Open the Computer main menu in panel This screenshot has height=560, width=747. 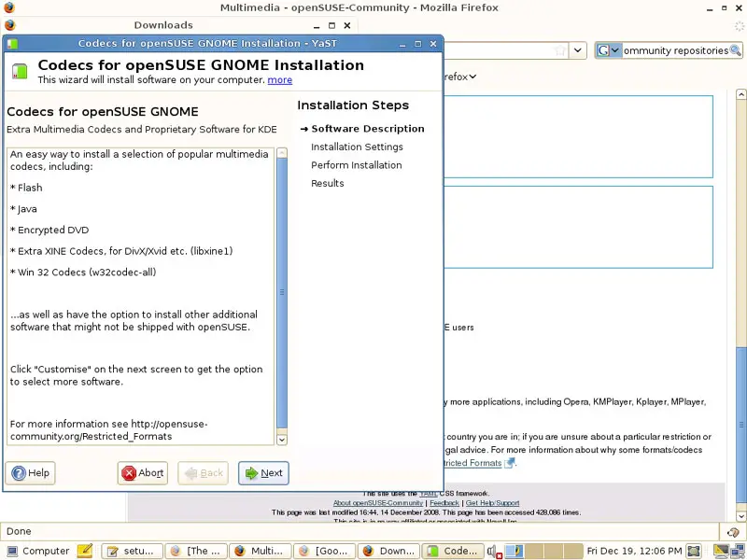point(37,551)
